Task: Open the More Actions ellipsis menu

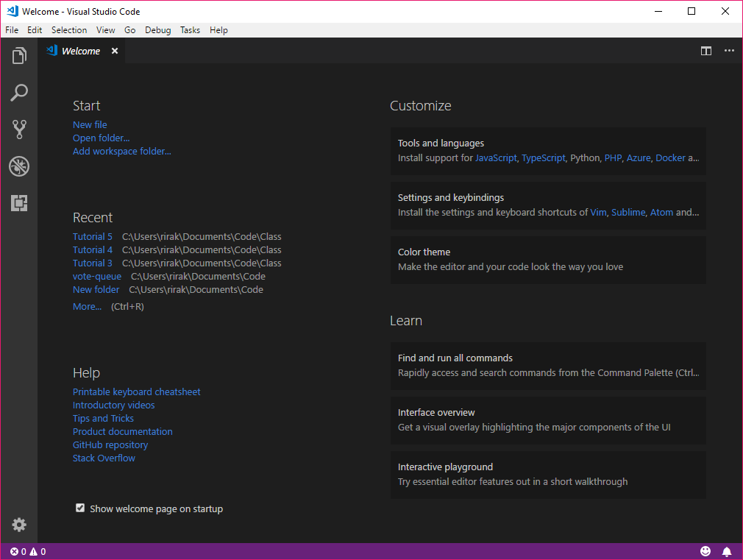Action: click(729, 51)
